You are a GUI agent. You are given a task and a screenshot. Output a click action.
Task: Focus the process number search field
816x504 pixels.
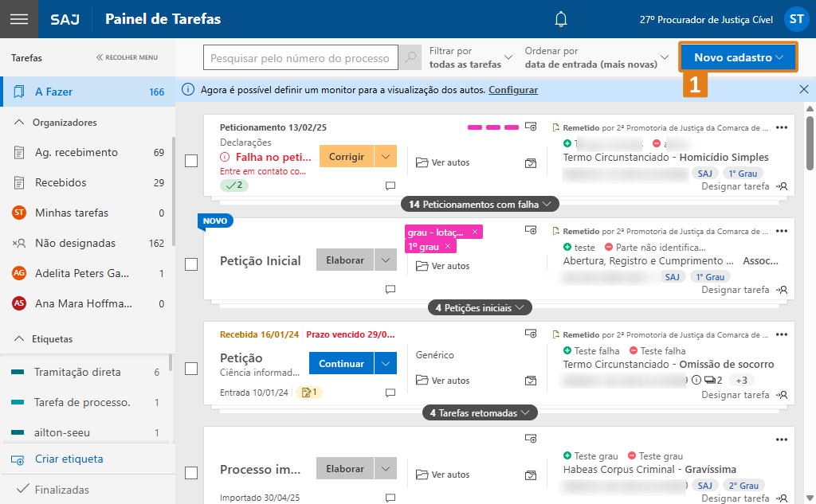[x=300, y=58]
